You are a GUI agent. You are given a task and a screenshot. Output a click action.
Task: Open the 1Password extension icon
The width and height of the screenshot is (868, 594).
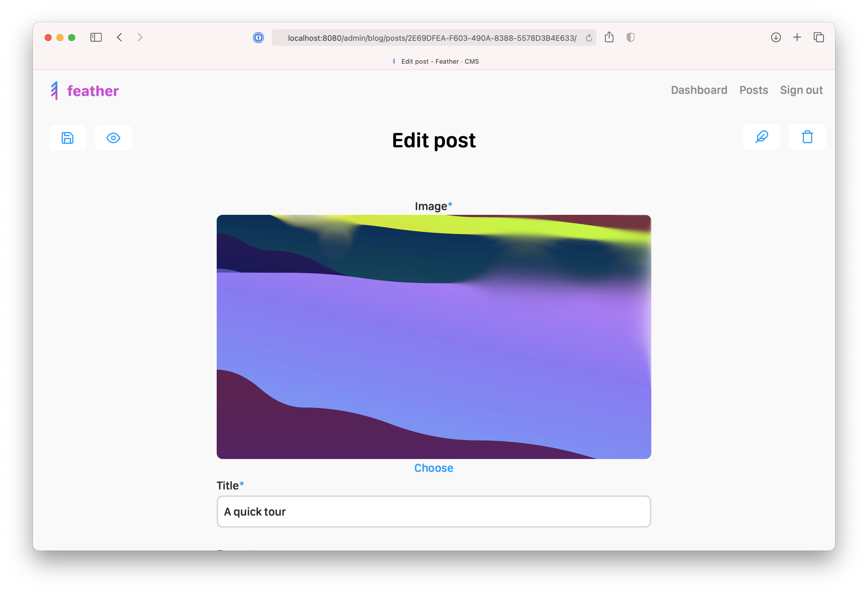258,37
